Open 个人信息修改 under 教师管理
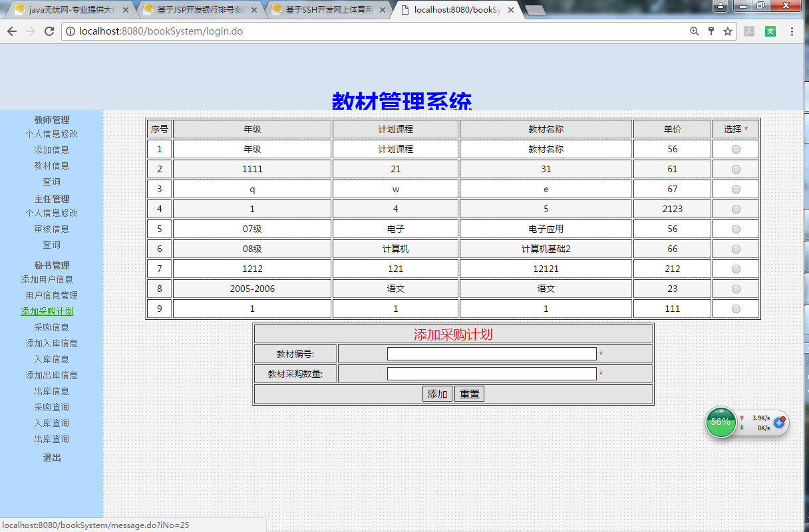Screen dimensions: 809x532 point(51,134)
